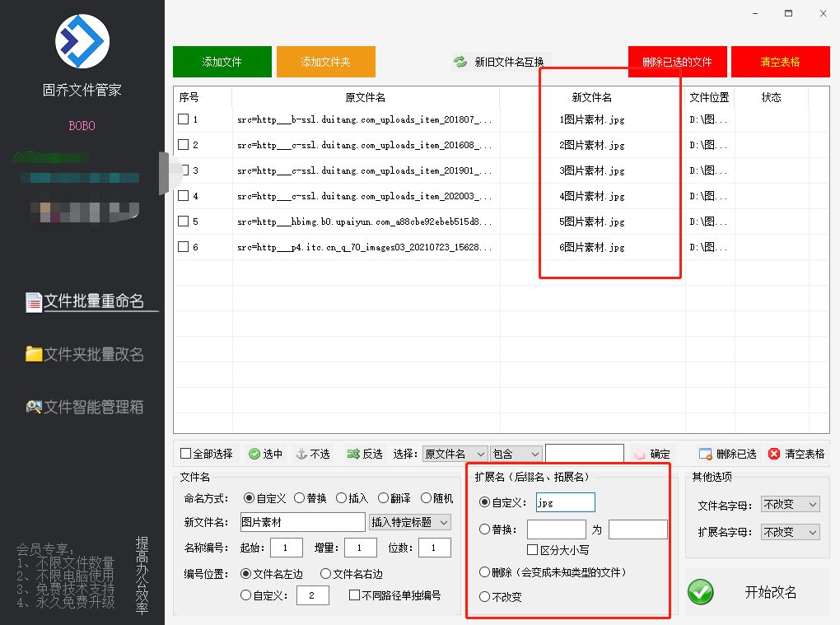This screenshot has width=840, height=625.
Task: Enable the 全部选择 checkbox
Action: click(x=186, y=454)
